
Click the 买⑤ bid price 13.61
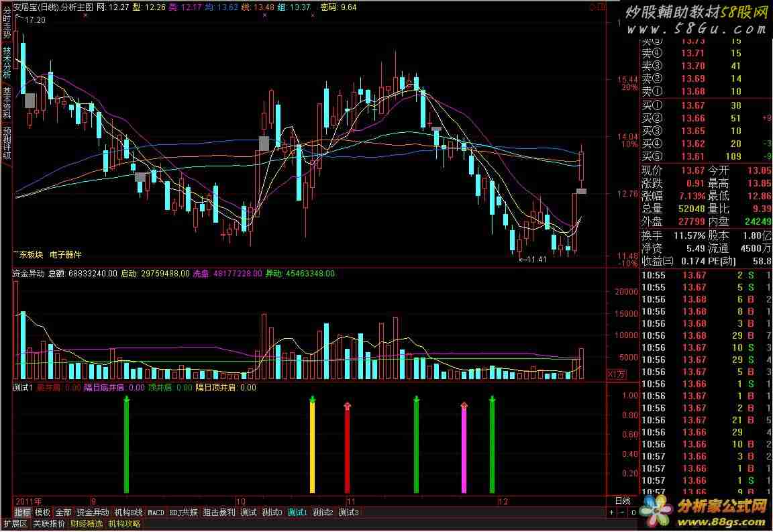(692, 157)
